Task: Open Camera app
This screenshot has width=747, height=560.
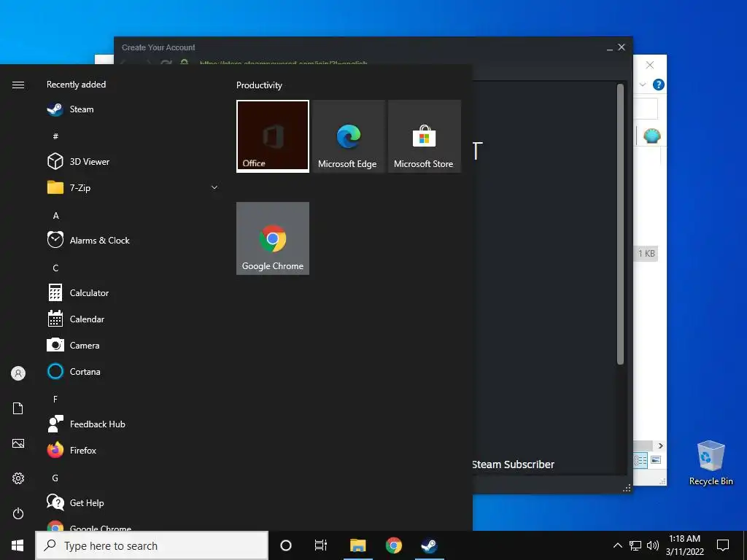Action: tap(133, 345)
